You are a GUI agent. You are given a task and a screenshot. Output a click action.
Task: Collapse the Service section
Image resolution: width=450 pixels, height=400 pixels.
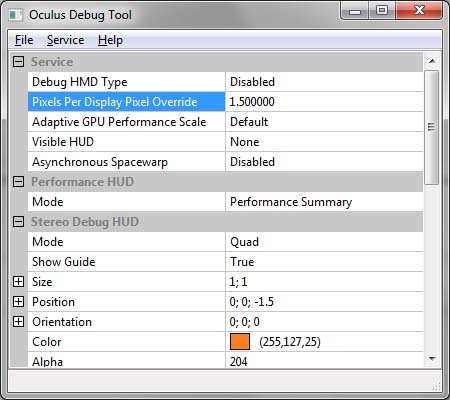[18, 62]
